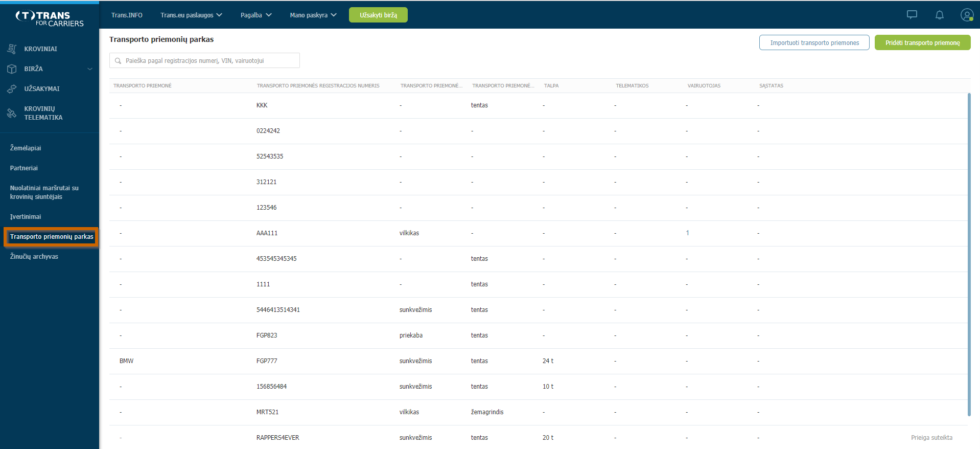Click priekaba type in FGP823 row
Viewport: 980px width, 449px height.
tap(411, 335)
